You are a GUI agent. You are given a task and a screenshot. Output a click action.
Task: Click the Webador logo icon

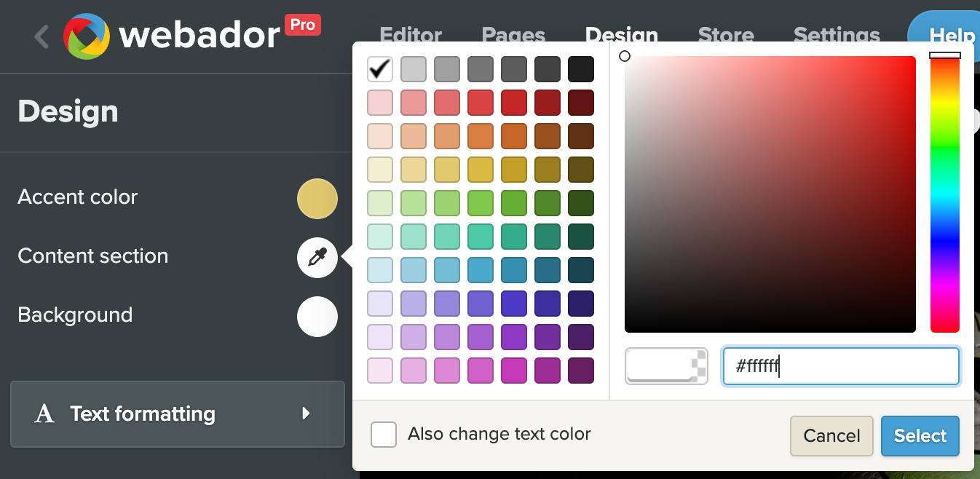(87, 36)
